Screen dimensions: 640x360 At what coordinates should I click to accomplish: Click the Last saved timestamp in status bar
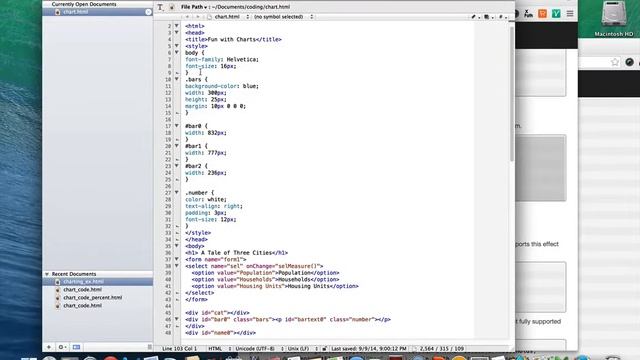[369, 349]
